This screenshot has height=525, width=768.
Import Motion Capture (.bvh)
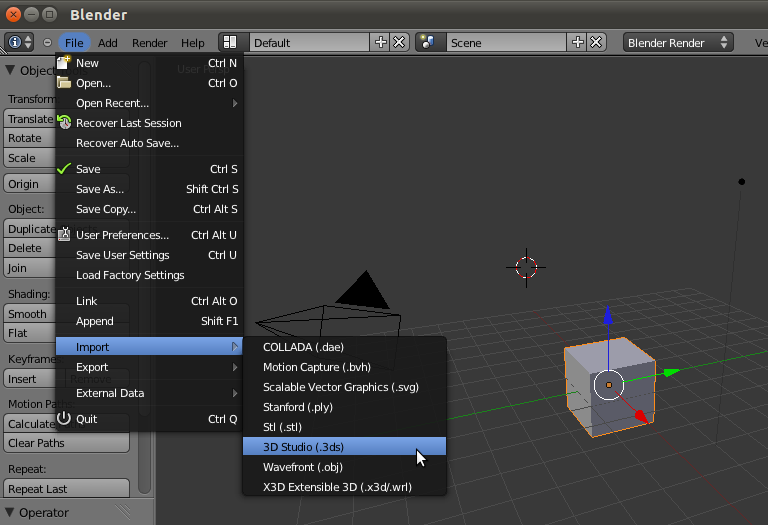pyautogui.click(x=345, y=367)
